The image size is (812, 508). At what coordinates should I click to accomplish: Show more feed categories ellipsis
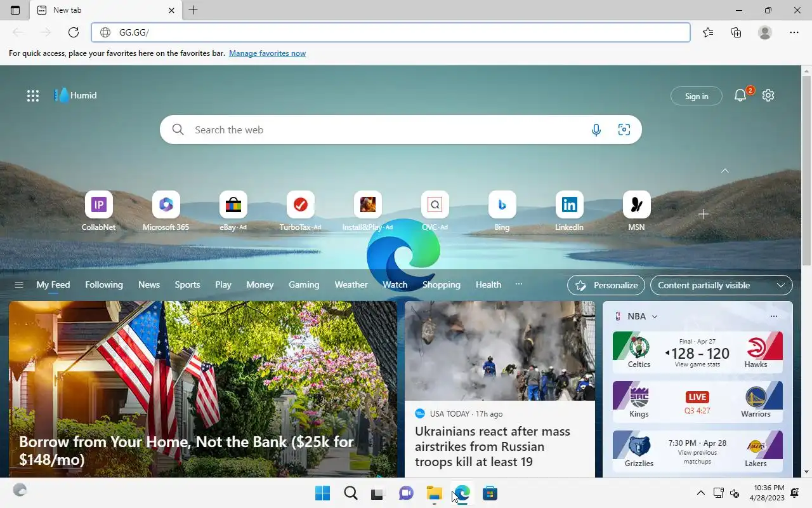519,284
